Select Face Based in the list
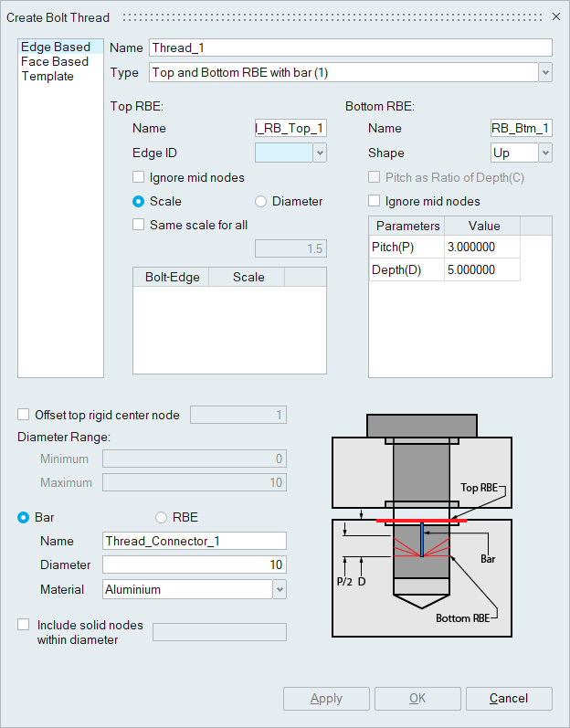 tap(55, 61)
